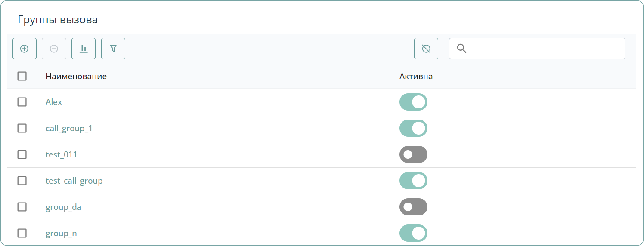This screenshot has width=644, height=246.
Task: Select the test_011 row checkbox
Action: coord(22,154)
